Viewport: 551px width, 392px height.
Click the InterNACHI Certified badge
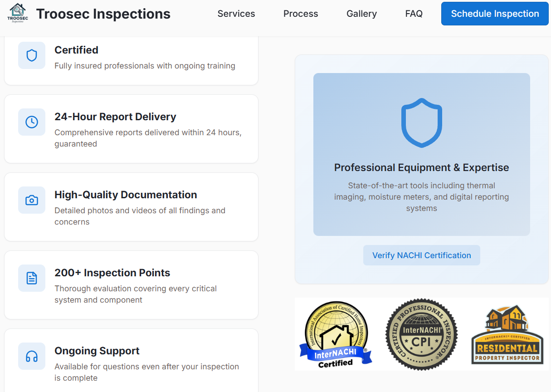click(x=336, y=334)
